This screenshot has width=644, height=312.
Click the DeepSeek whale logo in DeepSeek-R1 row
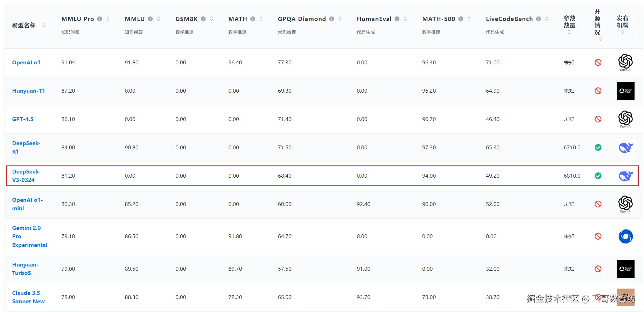[x=626, y=148]
